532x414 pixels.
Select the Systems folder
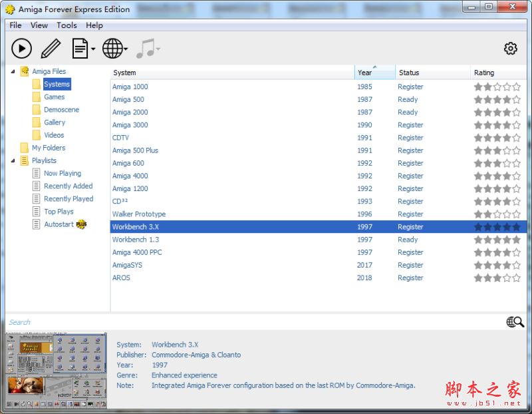[x=57, y=85]
